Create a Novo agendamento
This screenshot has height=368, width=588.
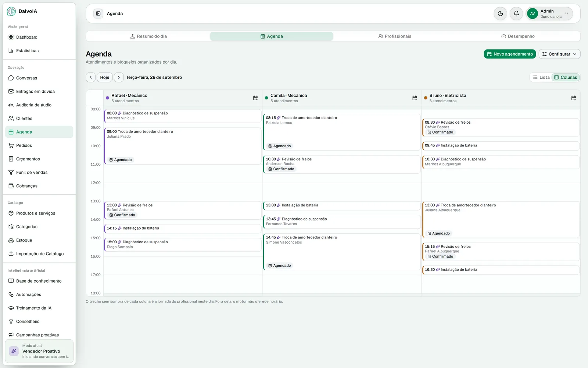click(x=510, y=54)
